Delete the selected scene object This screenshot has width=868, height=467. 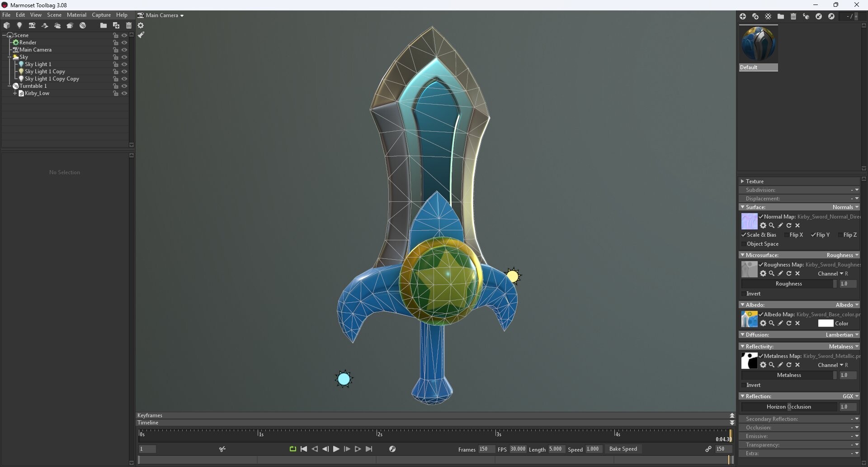tap(129, 25)
